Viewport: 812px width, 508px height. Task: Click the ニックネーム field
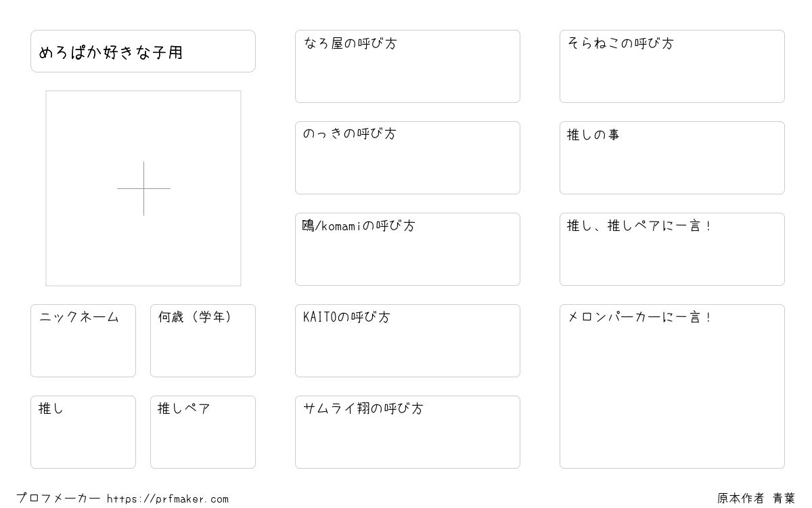(x=83, y=341)
